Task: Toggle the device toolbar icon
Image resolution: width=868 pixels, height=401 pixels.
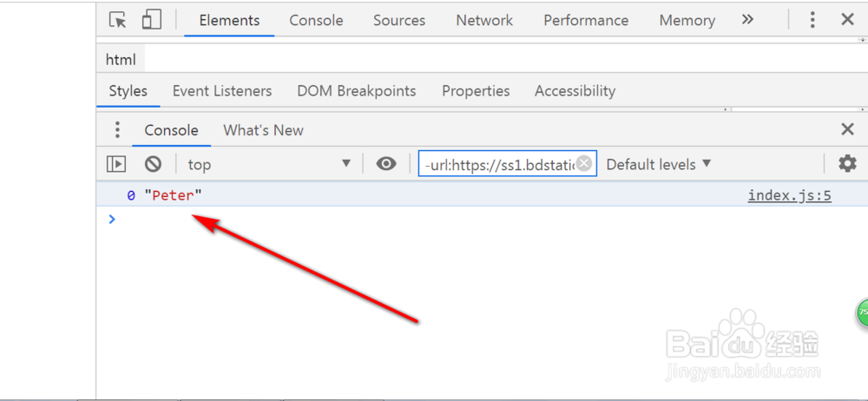Action: pyautogui.click(x=151, y=20)
